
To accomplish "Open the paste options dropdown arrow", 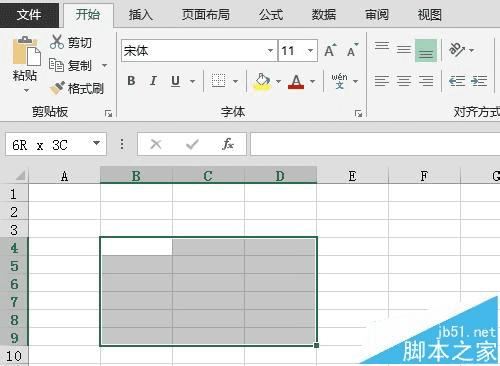I will point(26,90).
